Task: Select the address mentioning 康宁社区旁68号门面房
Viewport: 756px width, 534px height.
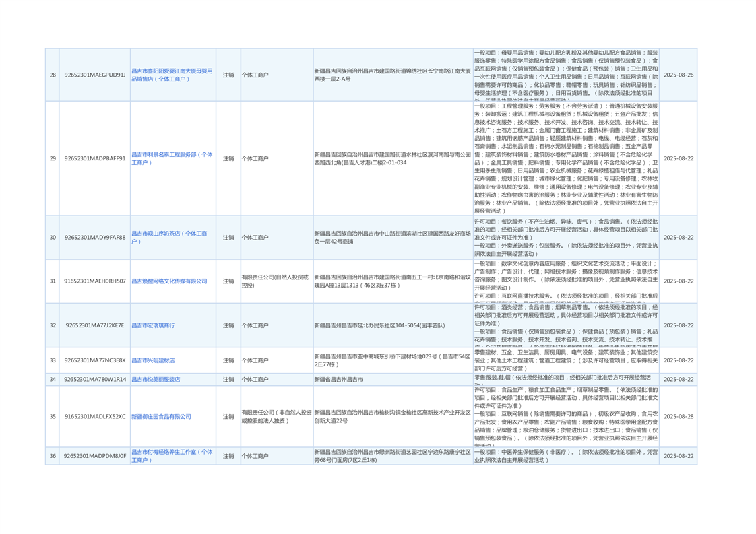Action: point(392,455)
